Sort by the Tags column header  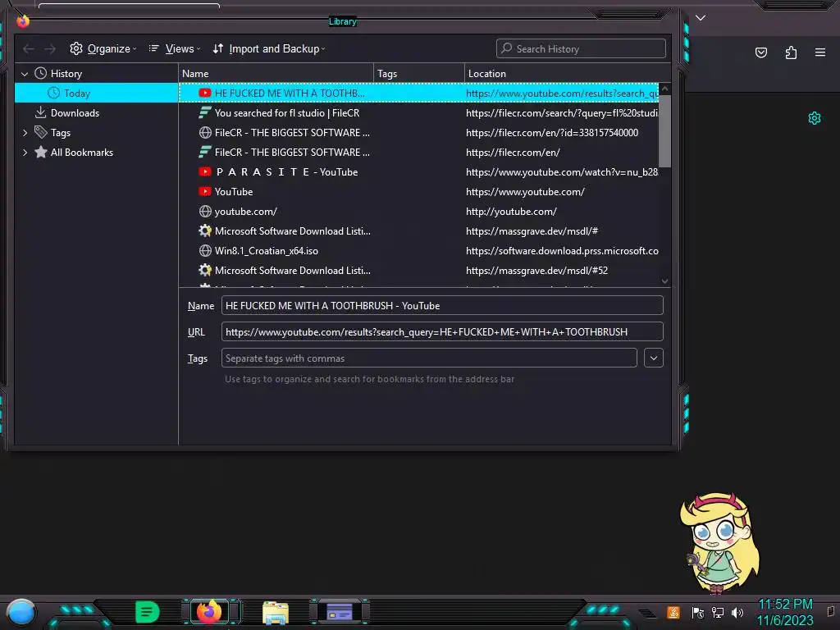(419, 73)
